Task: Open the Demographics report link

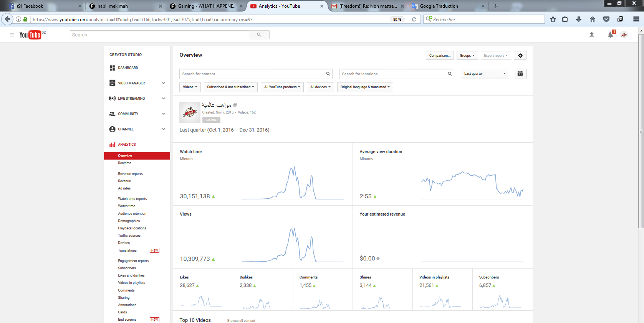Action: 129,221
